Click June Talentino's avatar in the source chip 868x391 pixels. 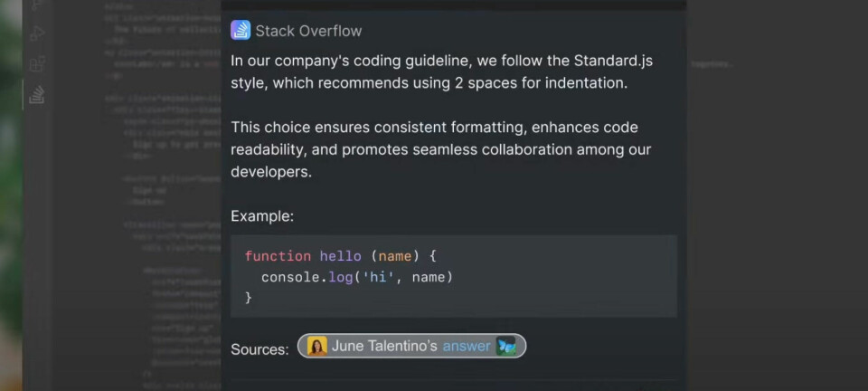coord(317,346)
